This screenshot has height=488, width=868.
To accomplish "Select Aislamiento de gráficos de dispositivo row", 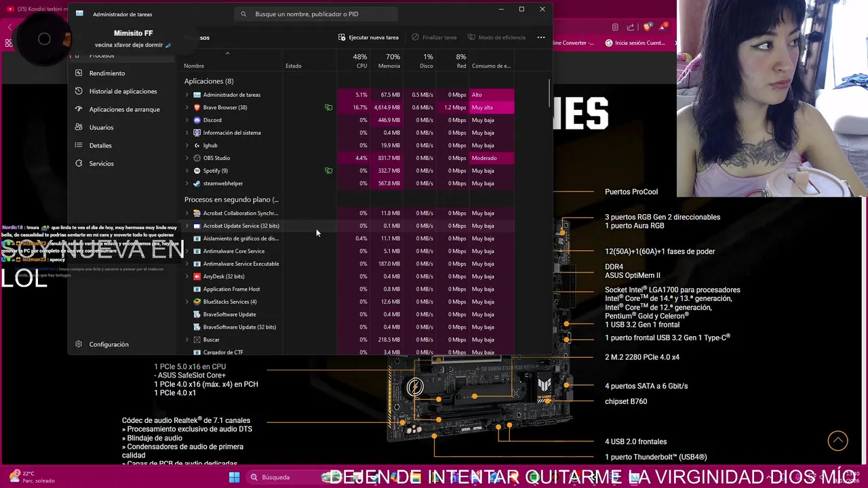I will pyautogui.click(x=348, y=239).
